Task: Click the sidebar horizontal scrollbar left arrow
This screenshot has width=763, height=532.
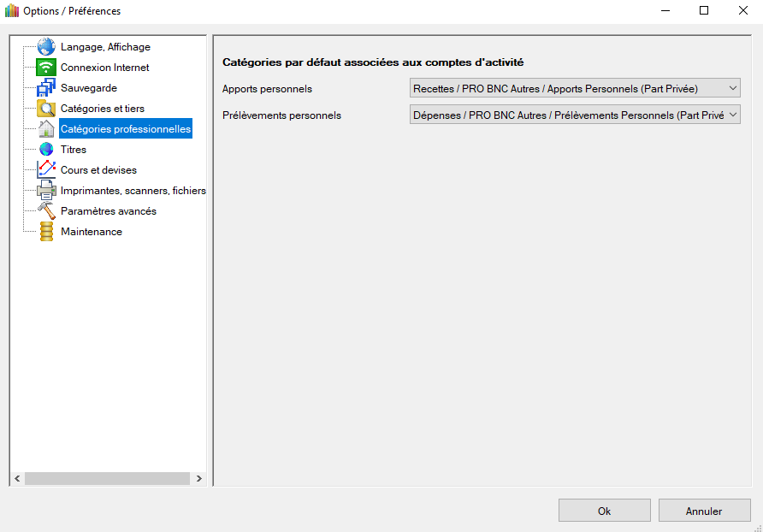Action: (x=16, y=479)
